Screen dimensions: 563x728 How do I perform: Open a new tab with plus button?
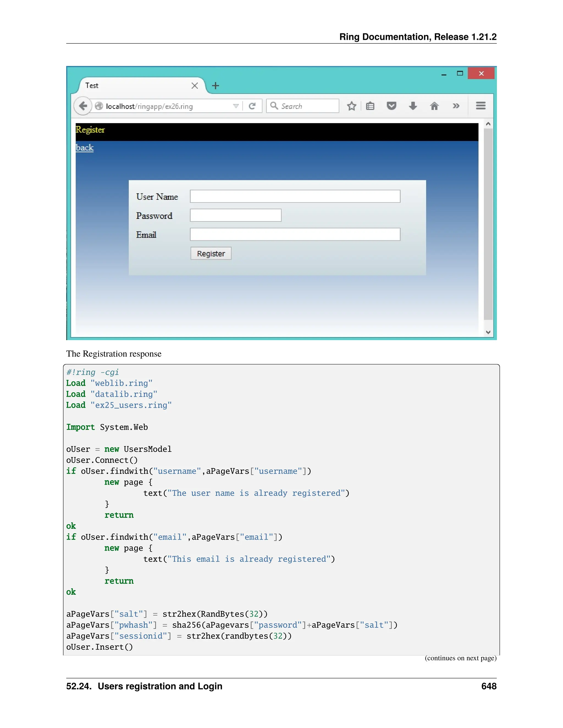216,86
